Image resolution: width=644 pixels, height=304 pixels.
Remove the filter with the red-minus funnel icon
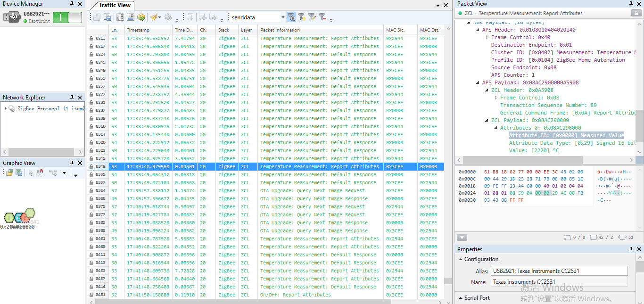pos(322,16)
